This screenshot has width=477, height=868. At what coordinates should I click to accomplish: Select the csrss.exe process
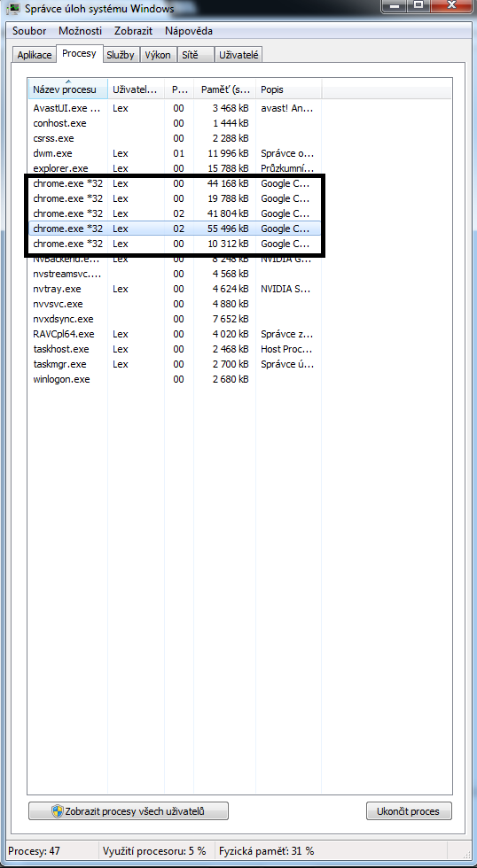(x=175, y=138)
